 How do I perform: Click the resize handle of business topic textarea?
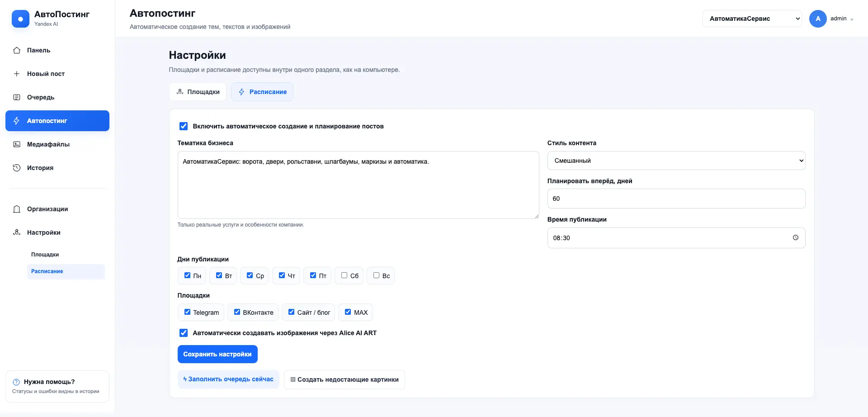point(537,216)
